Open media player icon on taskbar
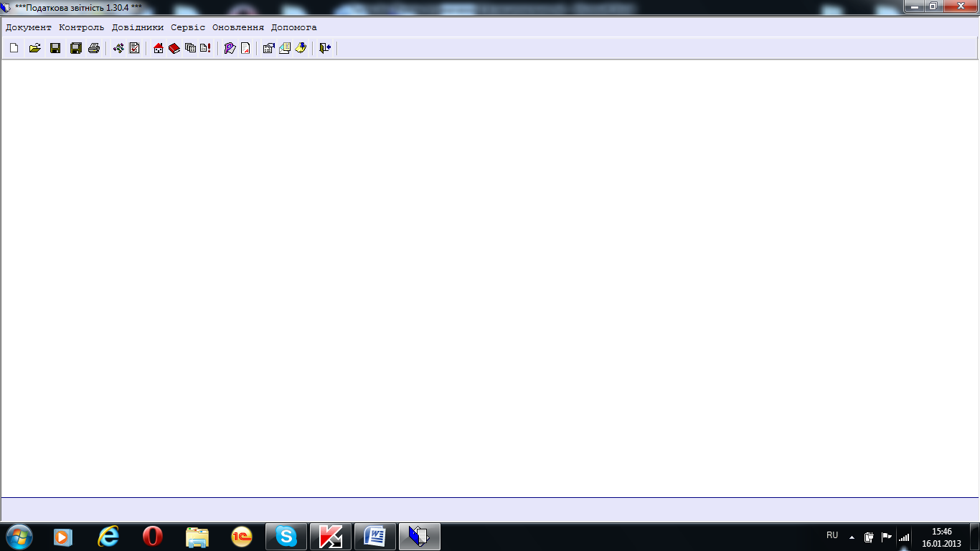 point(64,537)
